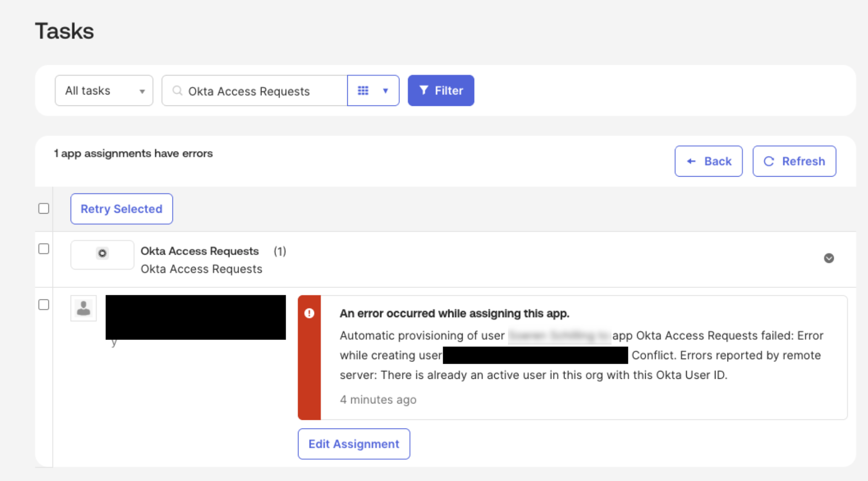This screenshot has height=481, width=868.
Task: Check the user row checkbox
Action: click(44, 304)
